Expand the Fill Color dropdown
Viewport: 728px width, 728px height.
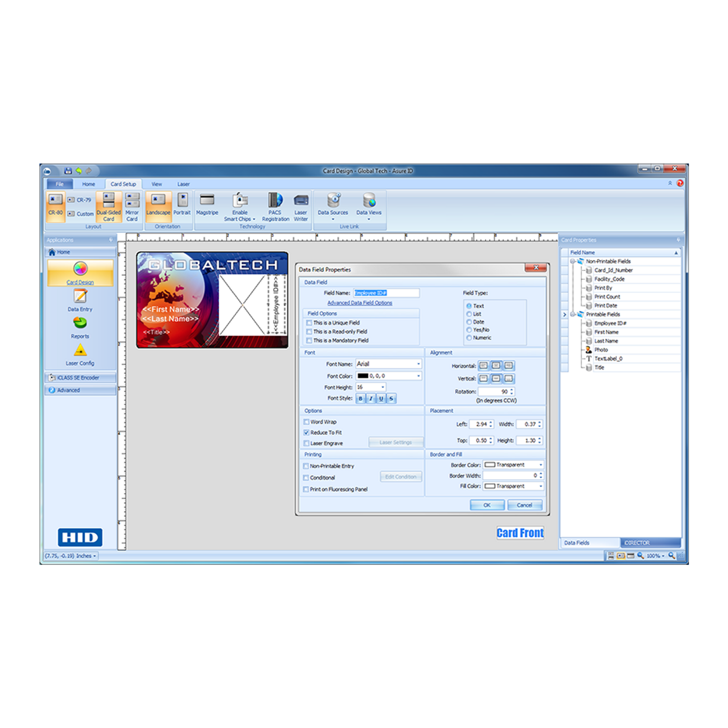tap(541, 486)
